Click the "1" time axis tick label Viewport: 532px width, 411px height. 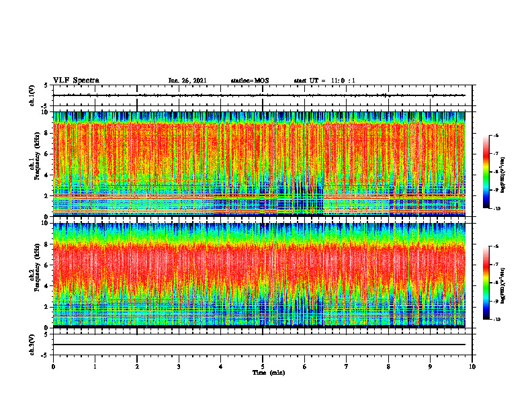point(95,367)
